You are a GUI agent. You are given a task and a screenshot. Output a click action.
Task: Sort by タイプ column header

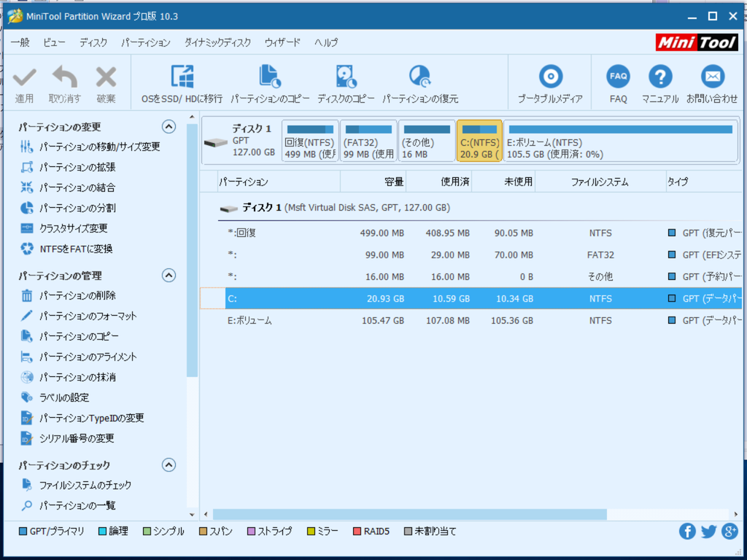(704, 182)
